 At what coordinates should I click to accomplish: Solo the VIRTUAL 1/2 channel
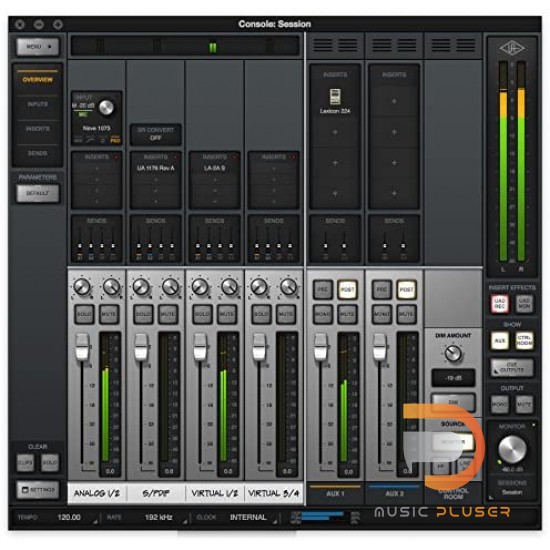point(202,314)
